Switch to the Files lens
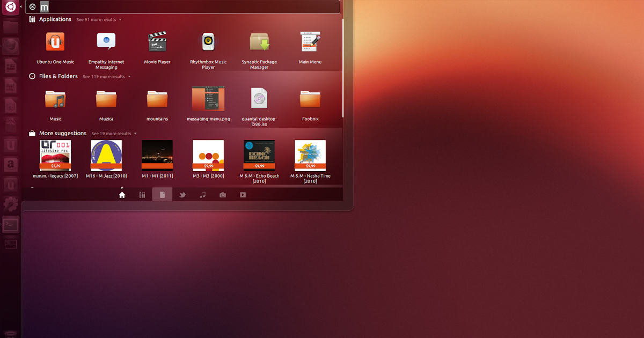This screenshot has width=644, height=338. pyautogui.click(x=162, y=195)
